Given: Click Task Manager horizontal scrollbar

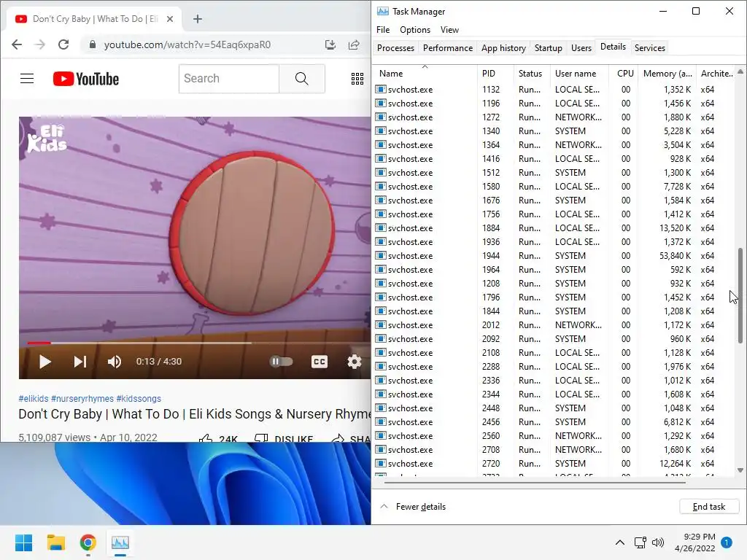Looking at the screenshot, I should (535, 483).
